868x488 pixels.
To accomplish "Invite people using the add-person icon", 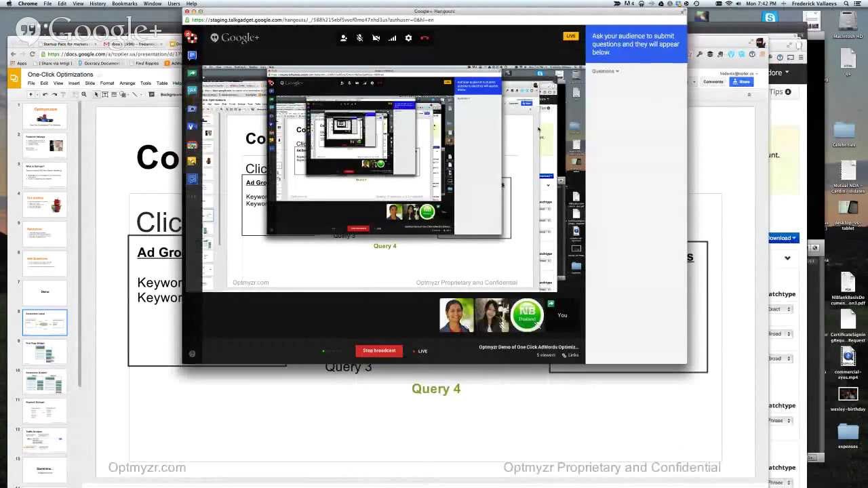I will 343,37.
